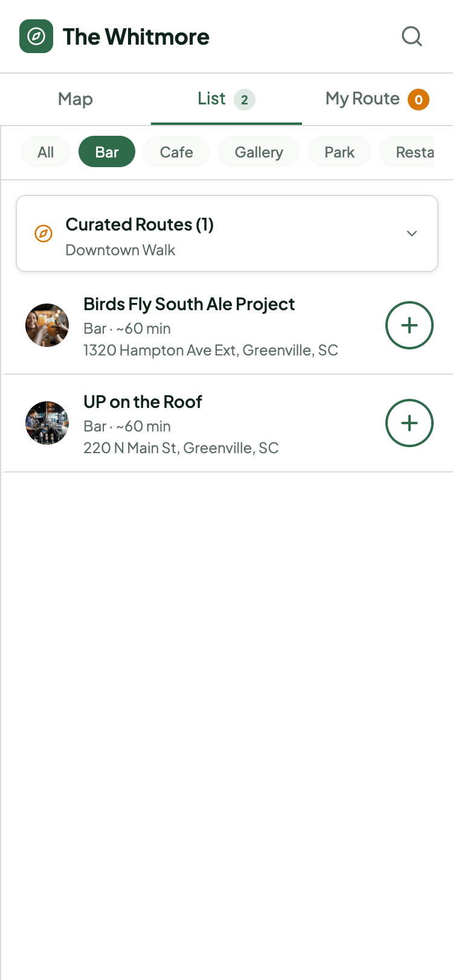Add Birds Fly South Ale Project to route
Image resolution: width=453 pixels, height=980 pixels.
(x=409, y=325)
